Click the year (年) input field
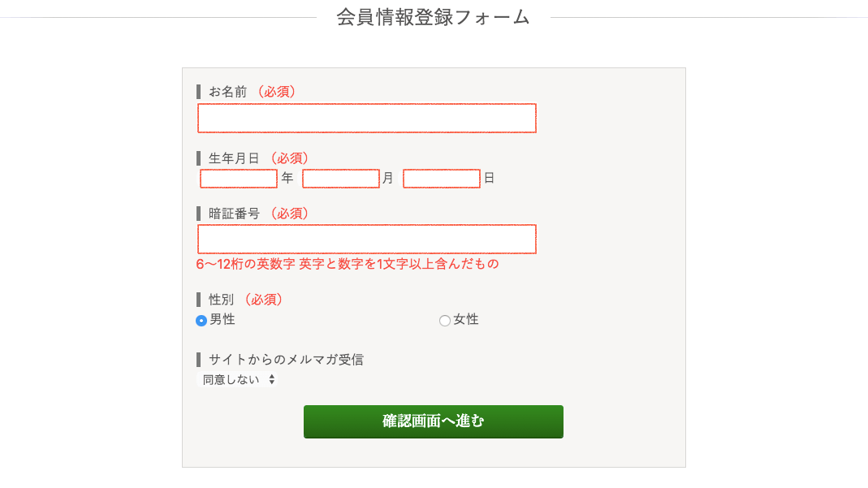 tap(238, 178)
